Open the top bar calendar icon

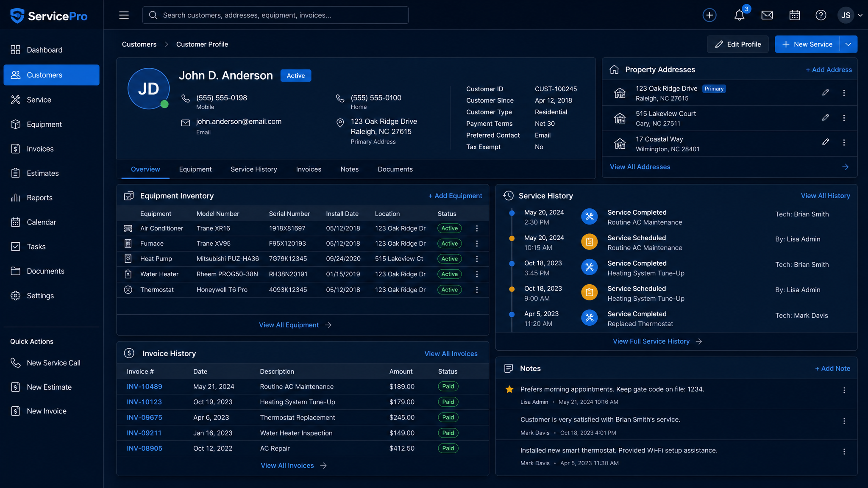(x=795, y=15)
